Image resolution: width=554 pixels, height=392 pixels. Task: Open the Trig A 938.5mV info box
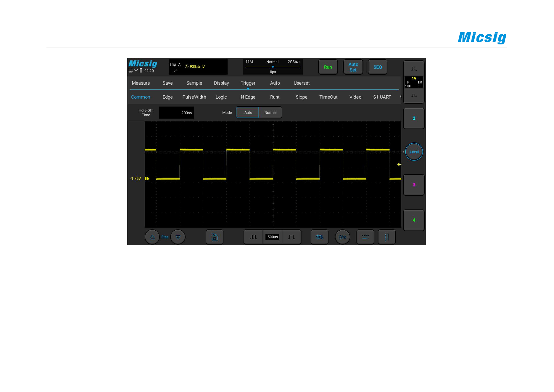point(198,67)
